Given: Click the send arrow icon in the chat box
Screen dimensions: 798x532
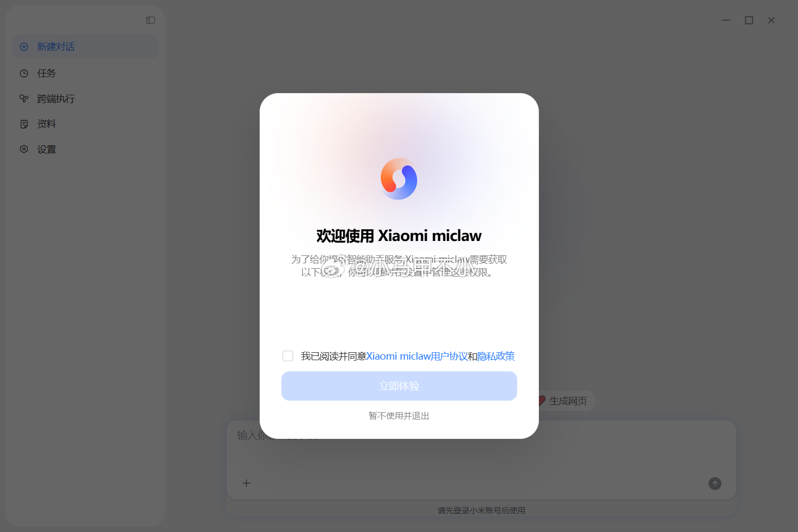Looking at the screenshot, I should (715, 484).
